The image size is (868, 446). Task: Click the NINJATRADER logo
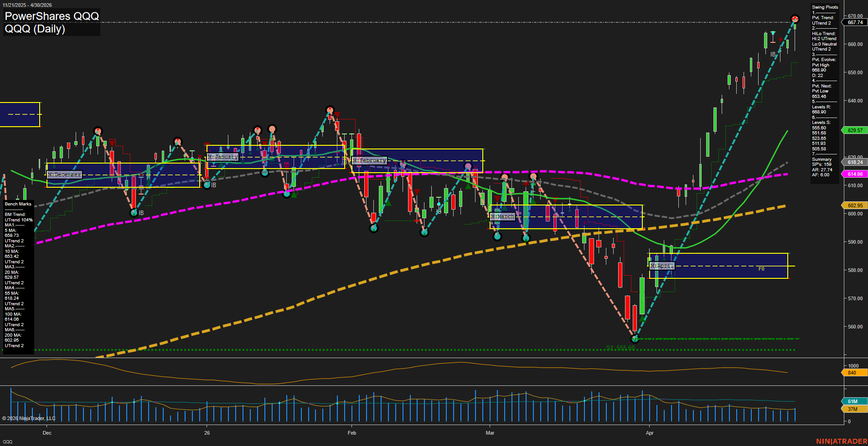[841, 441]
